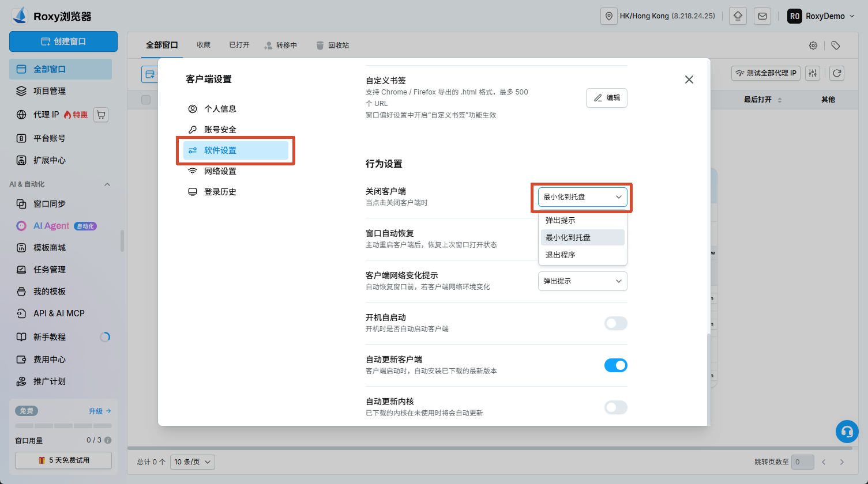Click the 创建窗口 button
This screenshot has height=484, width=868.
(63, 41)
